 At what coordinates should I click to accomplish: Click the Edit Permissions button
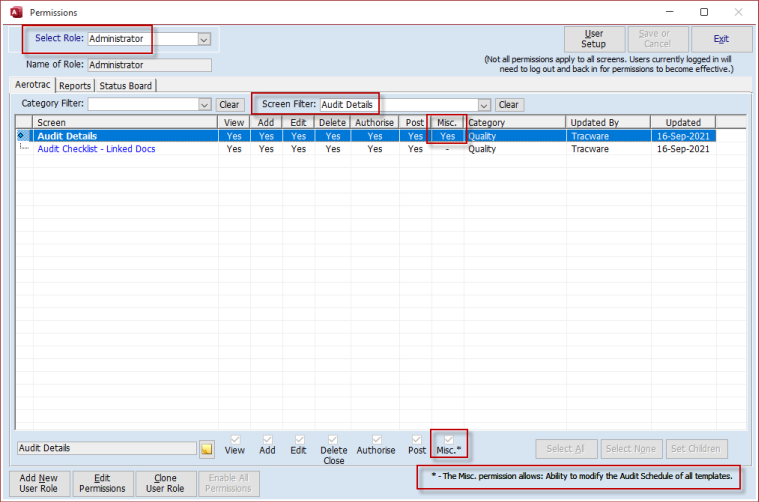[x=101, y=483]
